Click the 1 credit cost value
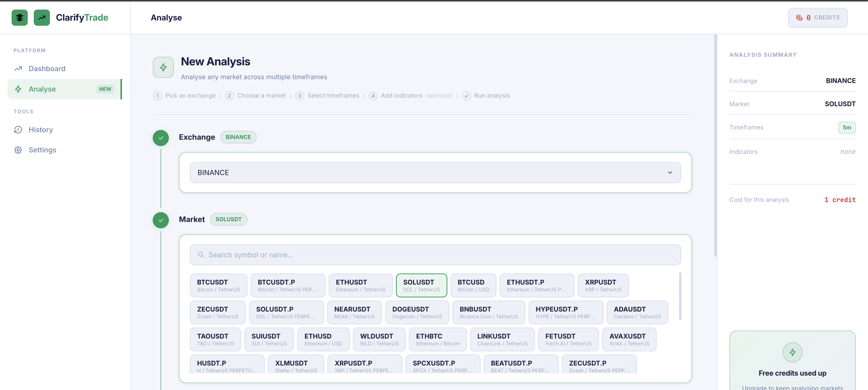This screenshot has width=868, height=390. 840,200
